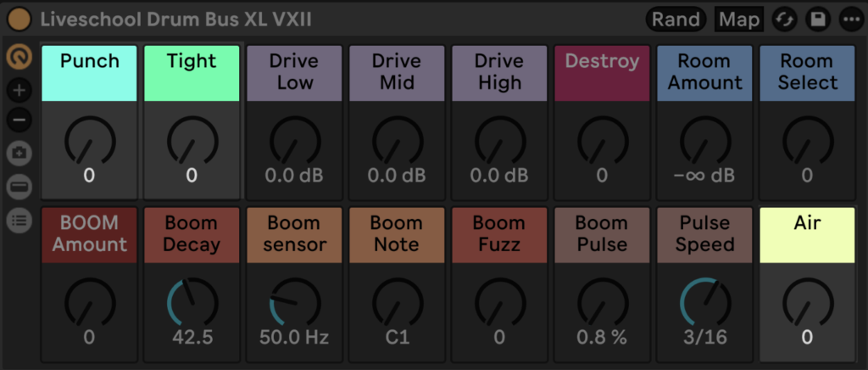Select the Room Select macro label

pyautogui.click(x=808, y=73)
